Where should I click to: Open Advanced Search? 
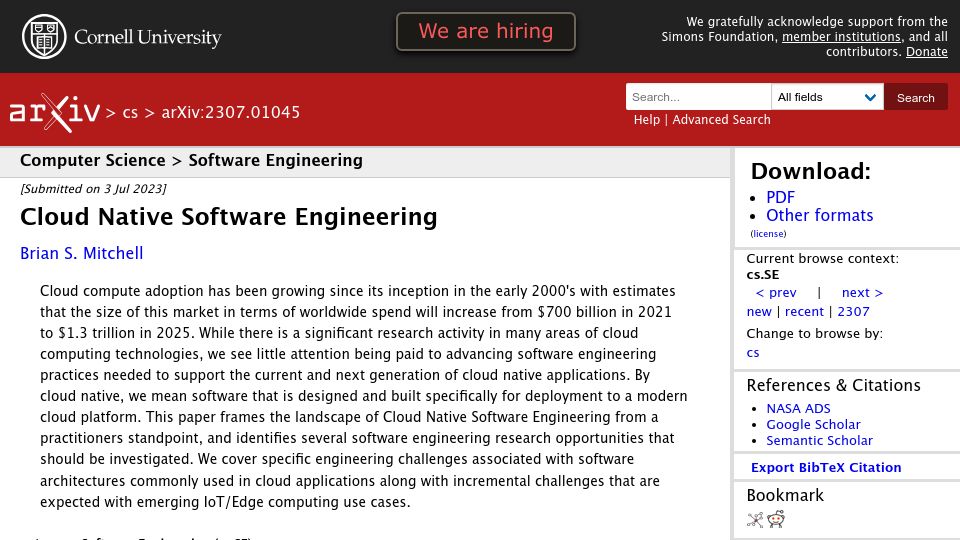(721, 120)
